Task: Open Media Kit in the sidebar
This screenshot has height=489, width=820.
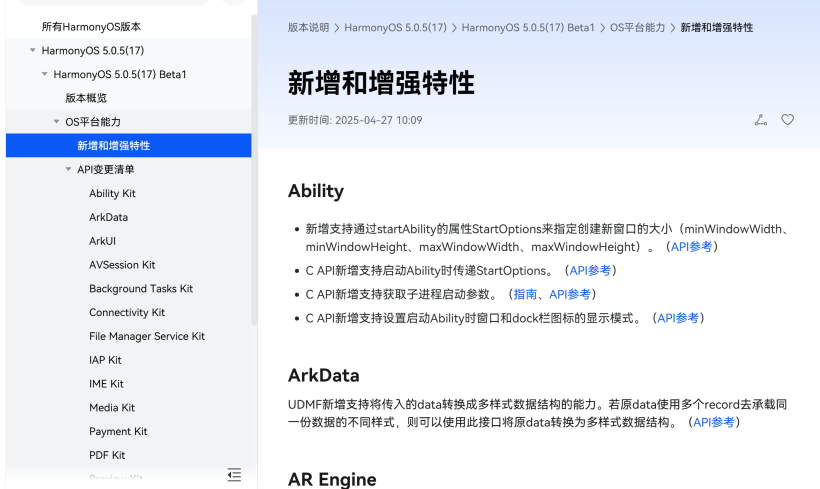Action: pos(112,407)
